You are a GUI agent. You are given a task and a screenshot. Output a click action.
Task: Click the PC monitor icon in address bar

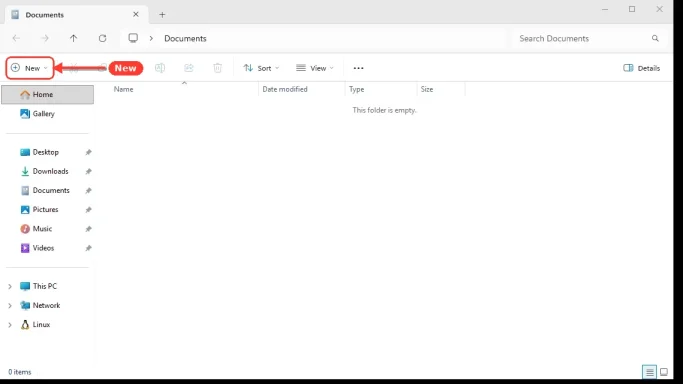133,38
